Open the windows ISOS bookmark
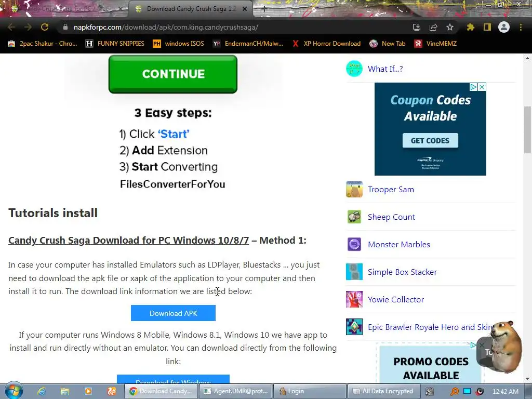The height and width of the screenshot is (399, 532). coord(179,44)
